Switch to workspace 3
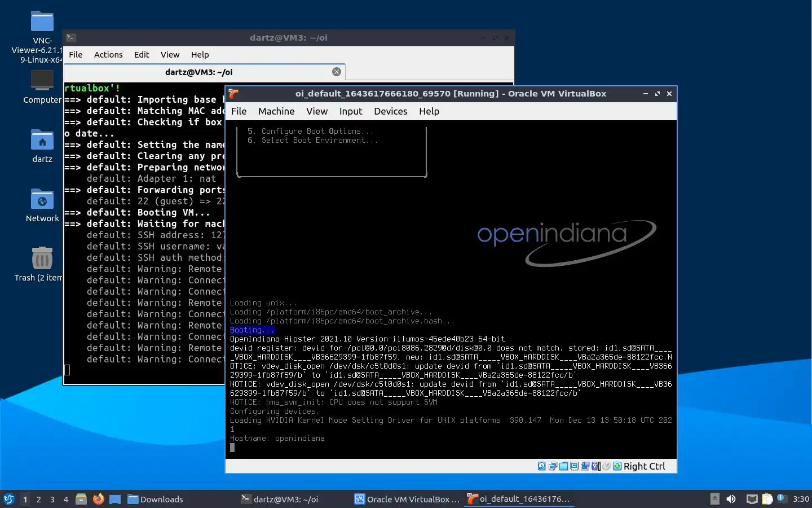The width and height of the screenshot is (812, 508). coord(52,499)
